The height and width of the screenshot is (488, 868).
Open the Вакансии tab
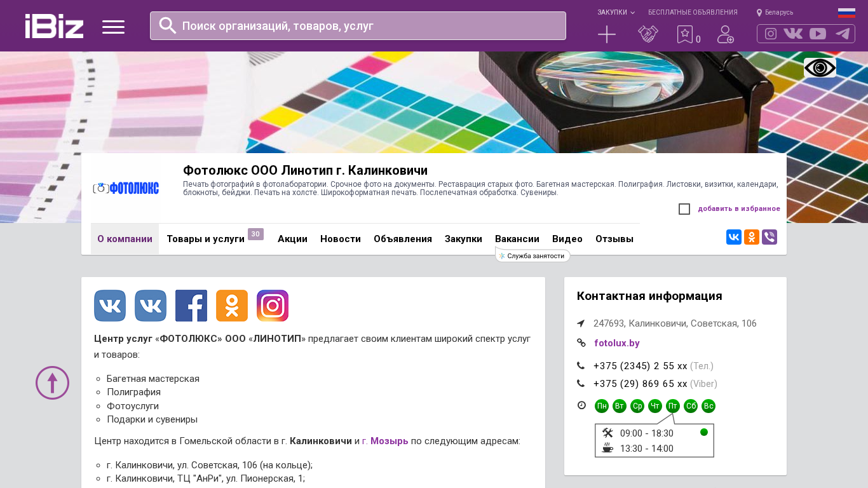(x=517, y=239)
